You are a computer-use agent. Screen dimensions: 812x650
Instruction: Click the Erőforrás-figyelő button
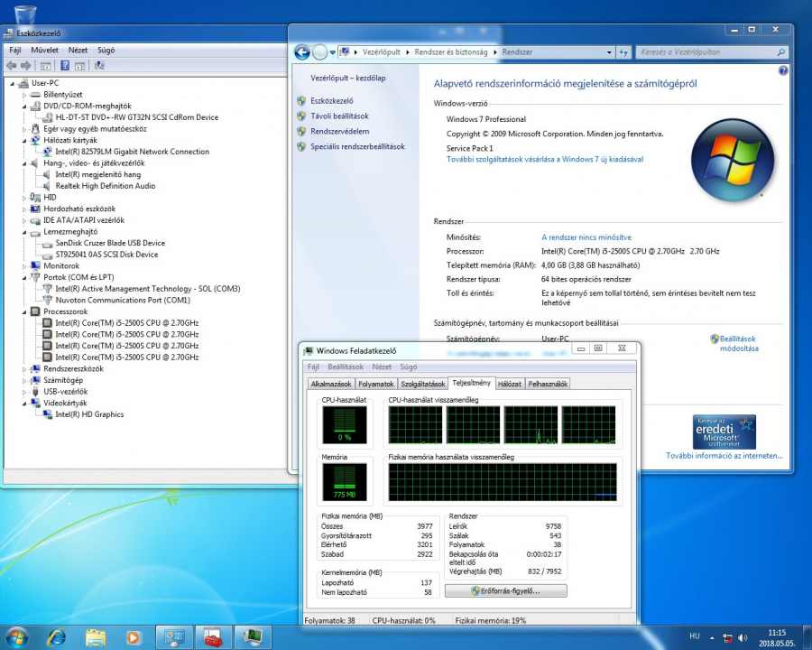pos(505,590)
